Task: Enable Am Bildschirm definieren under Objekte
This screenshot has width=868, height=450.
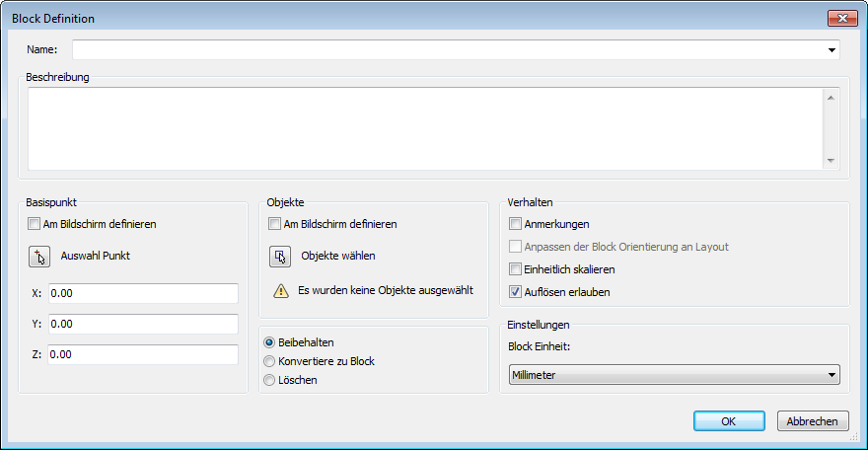Action: point(275,224)
